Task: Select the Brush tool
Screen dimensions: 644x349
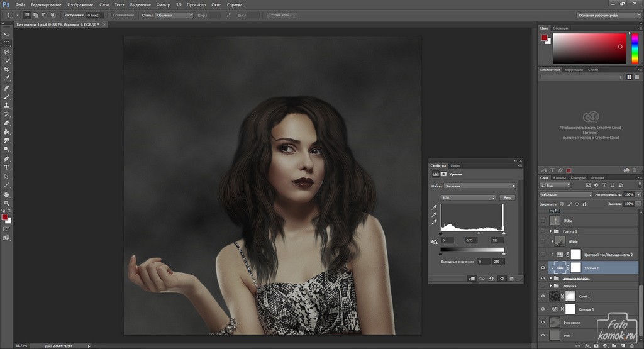Action: [6, 96]
